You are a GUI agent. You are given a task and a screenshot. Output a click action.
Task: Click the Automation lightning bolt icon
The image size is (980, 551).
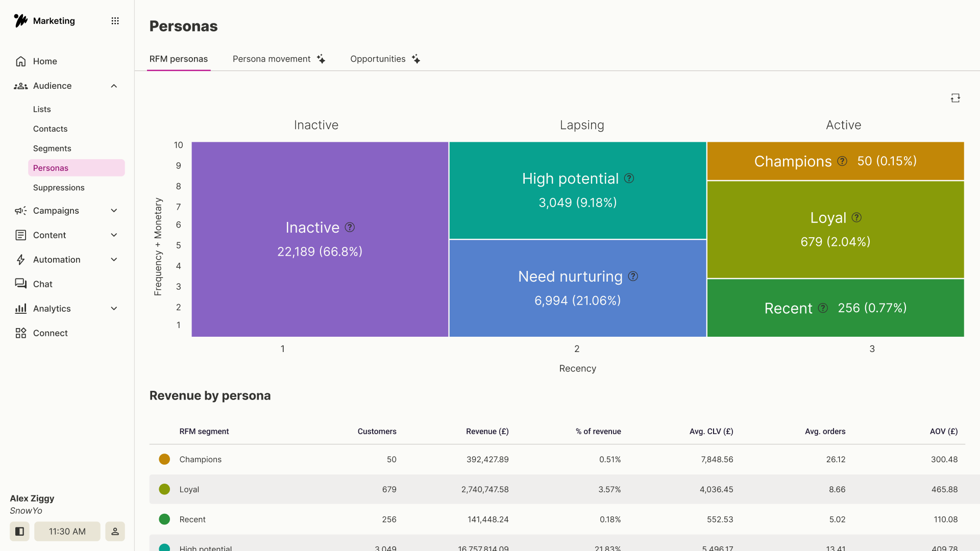click(20, 260)
